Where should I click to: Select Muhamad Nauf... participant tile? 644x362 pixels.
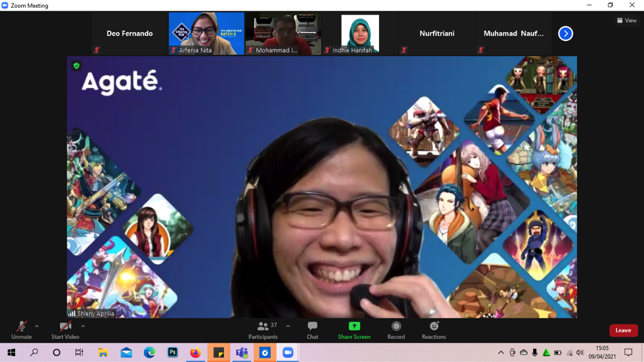click(514, 34)
